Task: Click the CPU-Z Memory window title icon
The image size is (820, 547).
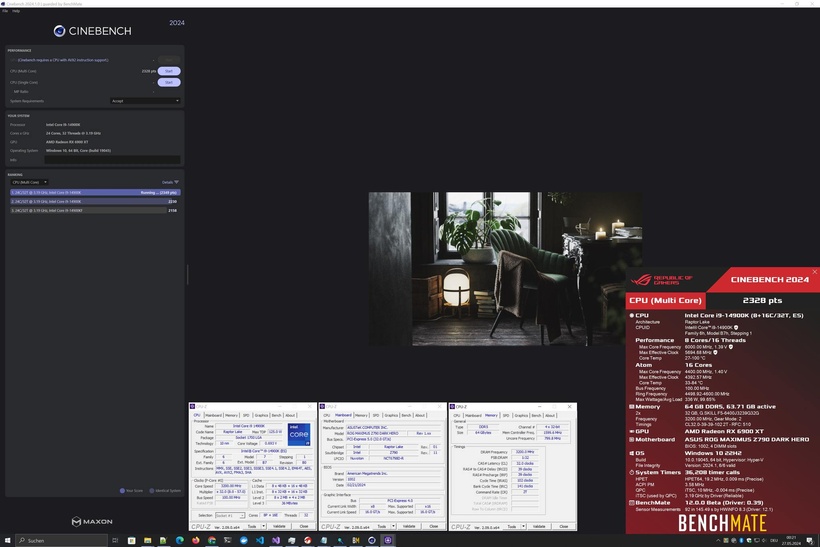Action: pyautogui.click(x=452, y=406)
